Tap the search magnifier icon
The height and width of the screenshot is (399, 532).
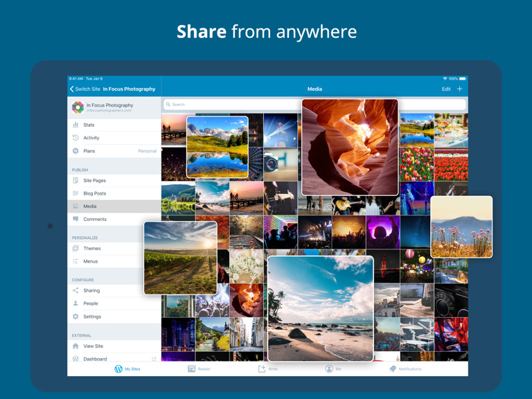[168, 104]
